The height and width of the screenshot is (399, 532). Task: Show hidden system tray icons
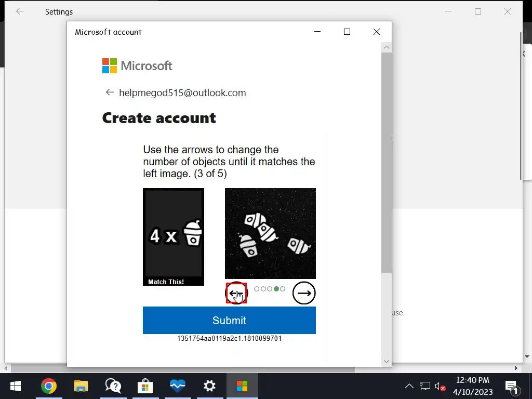(409, 386)
